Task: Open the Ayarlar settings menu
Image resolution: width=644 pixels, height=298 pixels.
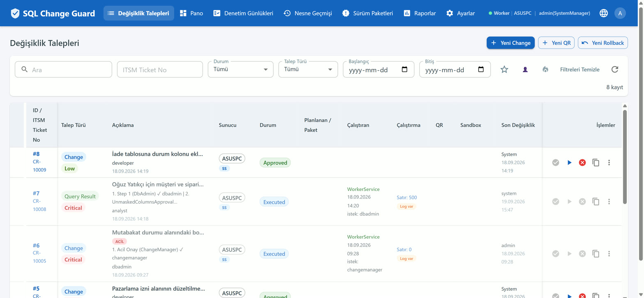Action: [460, 13]
